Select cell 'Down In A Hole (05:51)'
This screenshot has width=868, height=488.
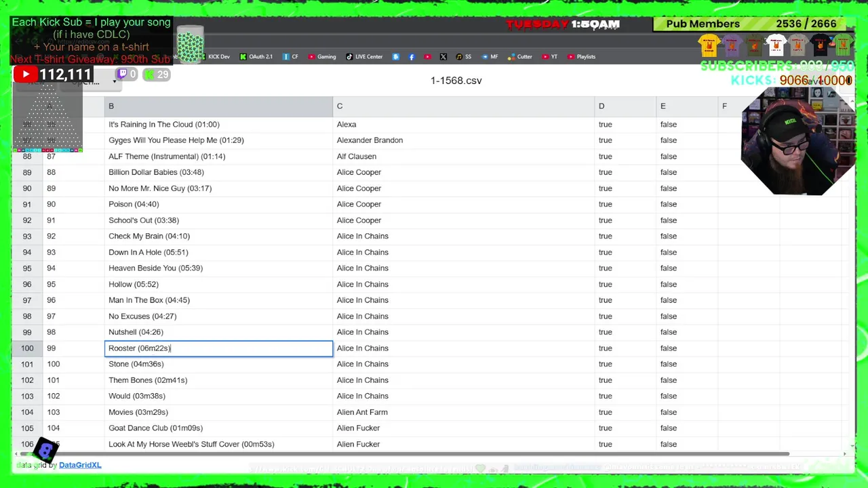click(218, 252)
